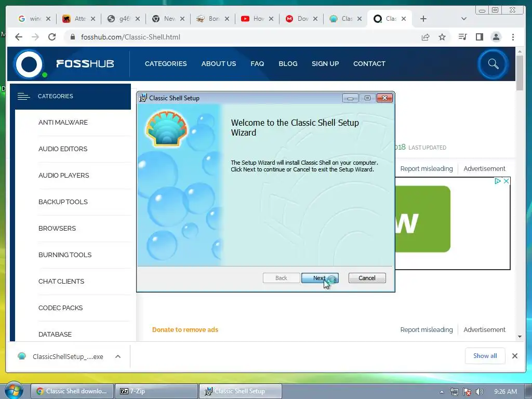This screenshot has width=532, height=399.
Task: Select BROWSERS category
Action: [x=57, y=229]
